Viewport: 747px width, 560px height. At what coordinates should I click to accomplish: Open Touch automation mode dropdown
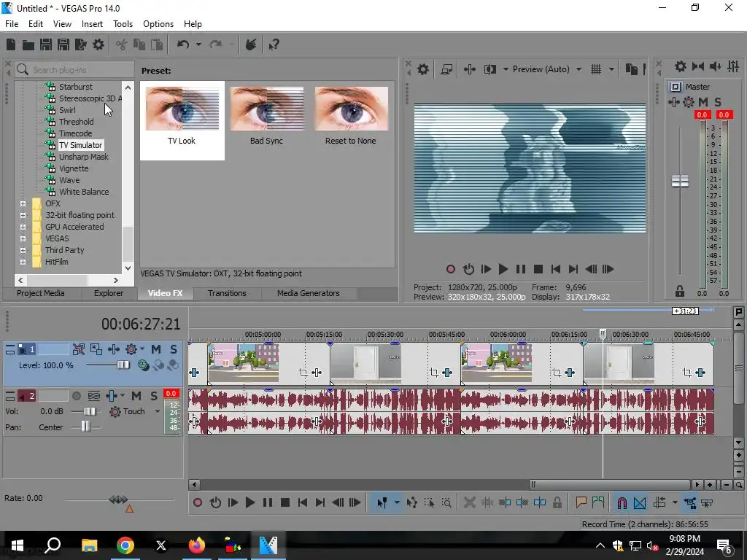[158, 411]
